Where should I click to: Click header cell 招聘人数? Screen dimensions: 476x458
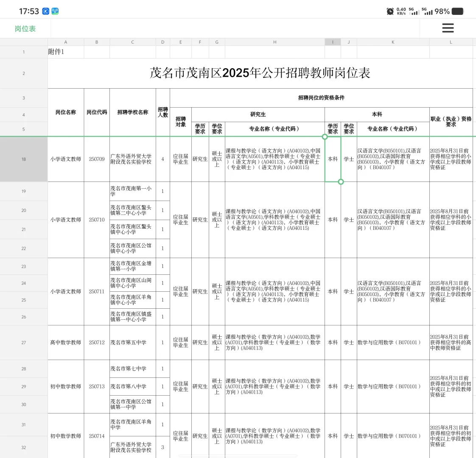163,112
